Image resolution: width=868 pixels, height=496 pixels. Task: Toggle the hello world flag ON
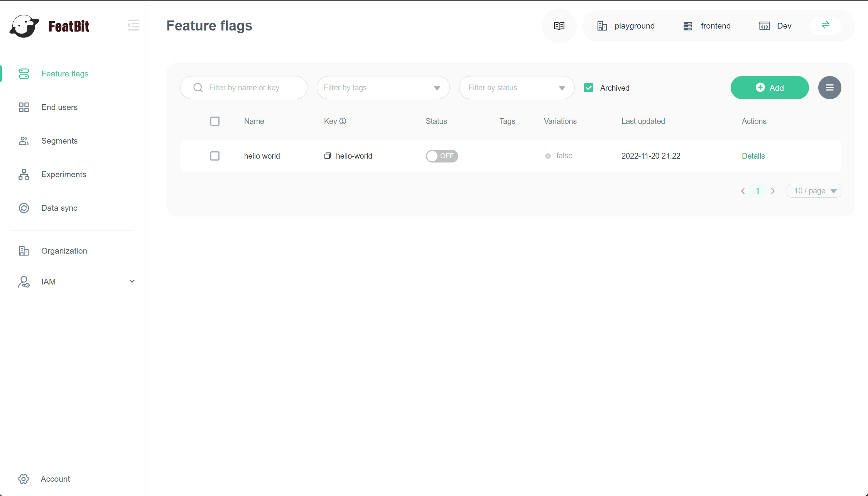[442, 156]
